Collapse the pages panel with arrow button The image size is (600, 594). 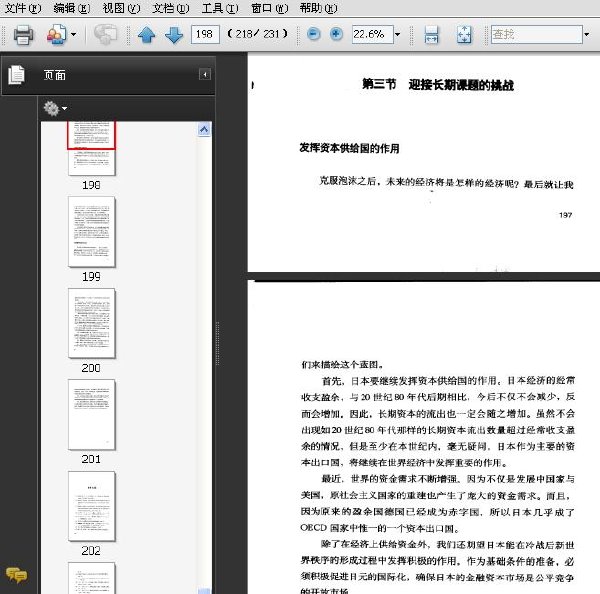[205, 74]
